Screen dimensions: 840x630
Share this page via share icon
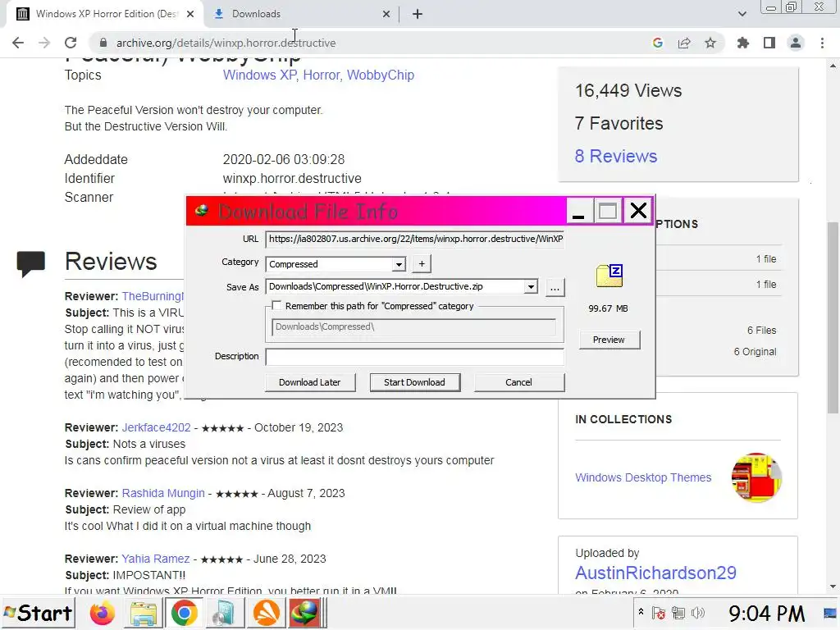coord(684,43)
